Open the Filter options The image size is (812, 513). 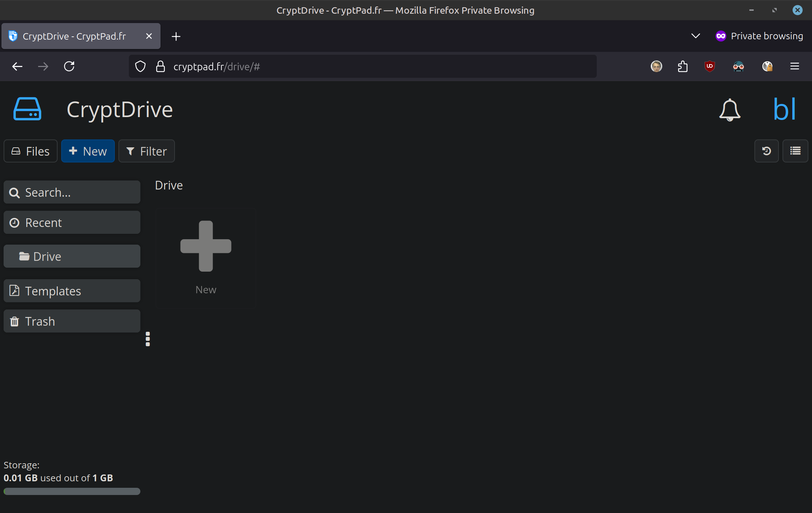click(146, 151)
